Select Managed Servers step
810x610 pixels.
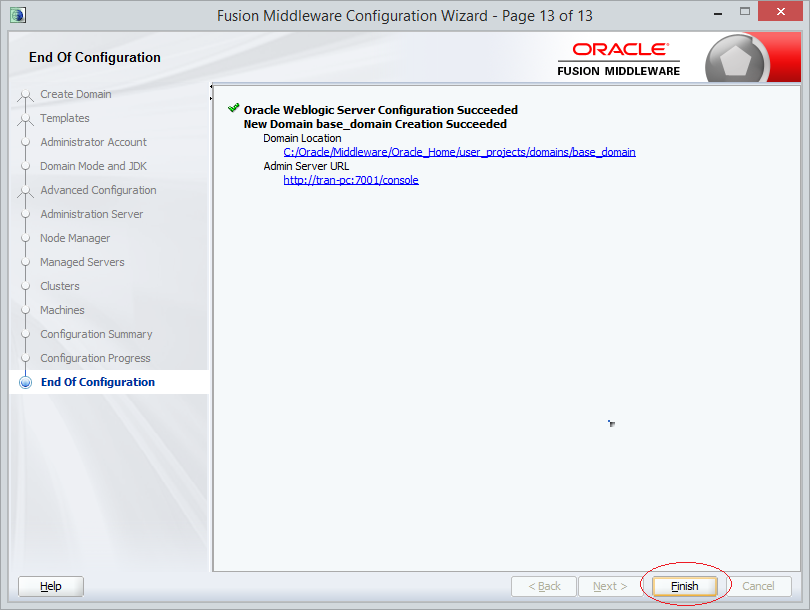pos(82,262)
